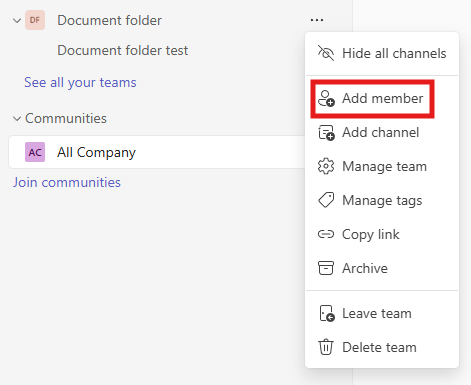
Task: Open the Document folder team
Action: (x=109, y=20)
